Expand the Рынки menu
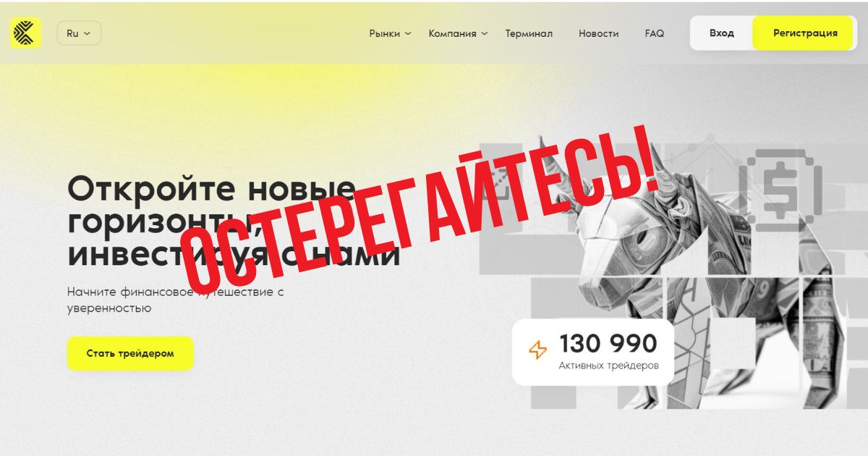 (390, 33)
